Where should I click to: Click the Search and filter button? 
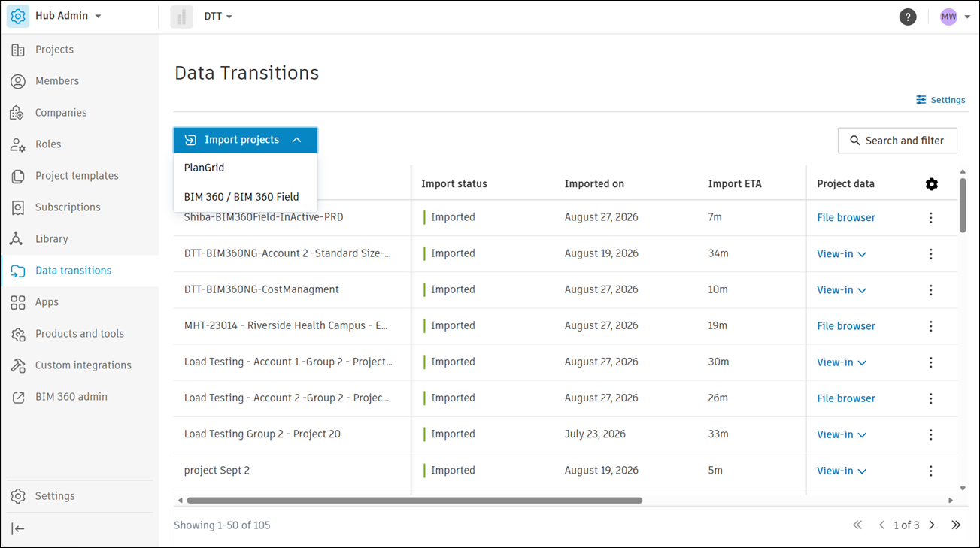[897, 141]
